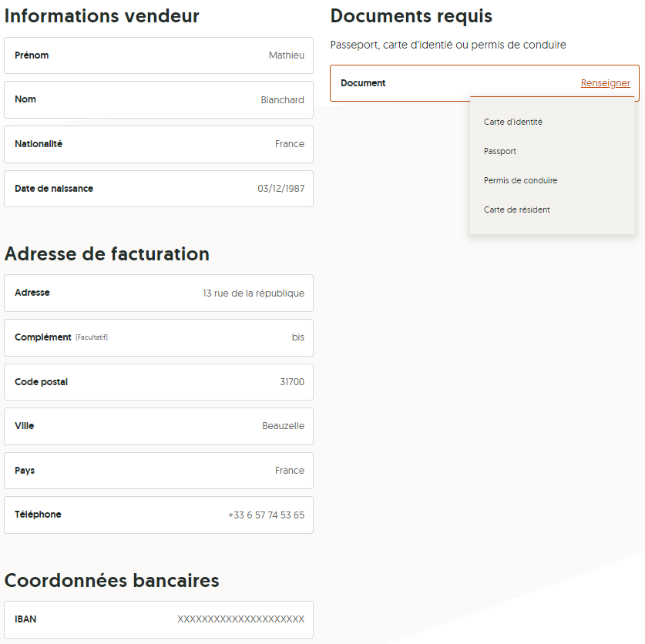Image resolution: width=645 pixels, height=644 pixels.
Task: Click the Adresse de facturation heading
Action: click(x=107, y=253)
